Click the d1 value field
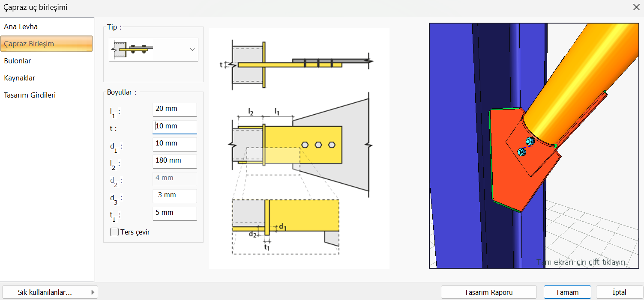 pyautogui.click(x=174, y=144)
